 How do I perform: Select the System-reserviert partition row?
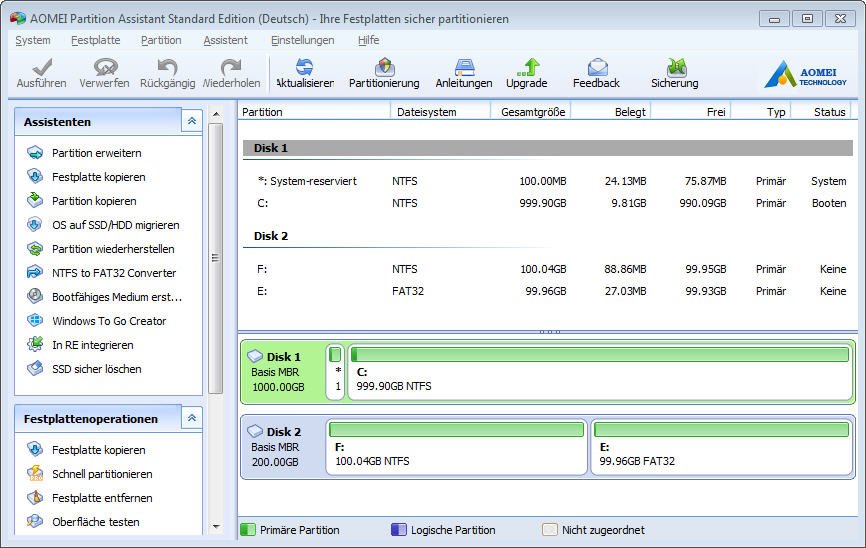[x=548, y=181]
